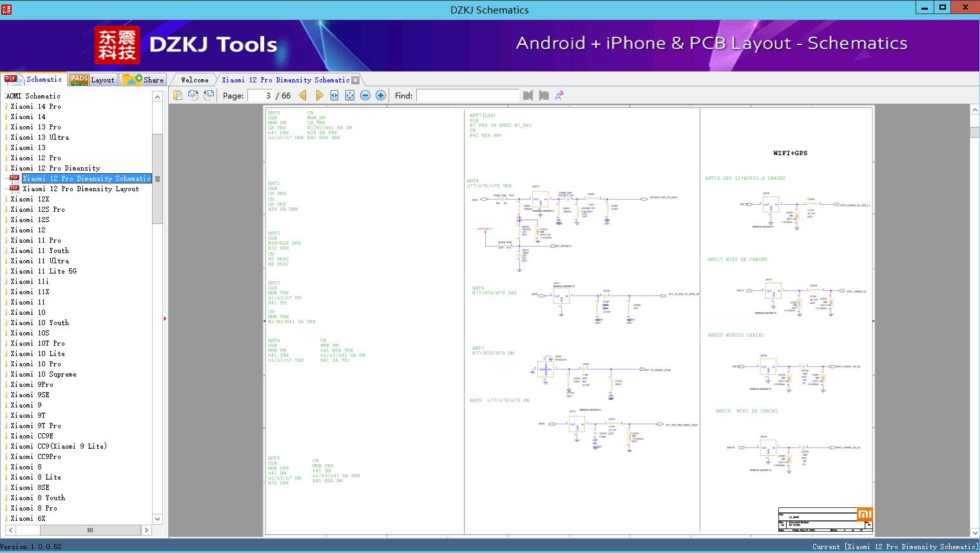Click the page number input field
This screenshot has height=553, width=980.
[260, 95]
